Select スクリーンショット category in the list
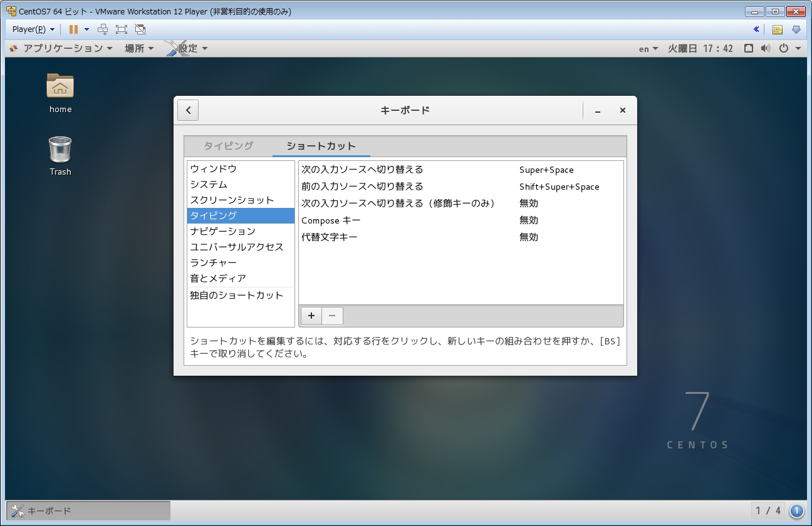 pyautogui.click(x=232, y=200)
